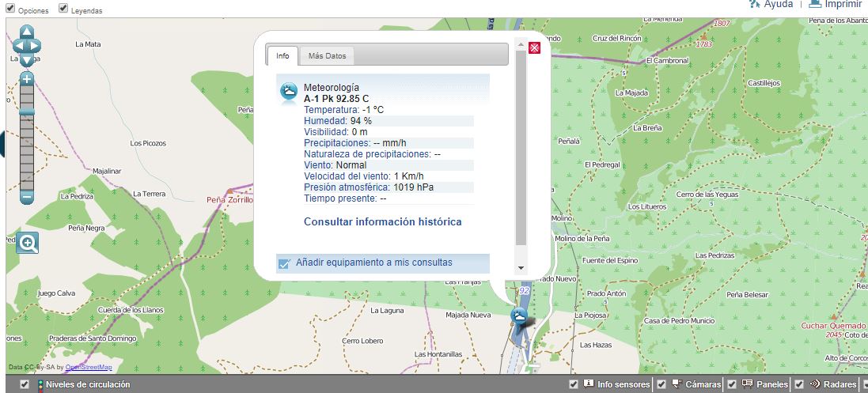Image resolution: width=868 pixels, height=393 pixels.
Task: Click the Presión atmosférica 1019 hPa row
Action: pyautogui.click(x=389, y=187)
